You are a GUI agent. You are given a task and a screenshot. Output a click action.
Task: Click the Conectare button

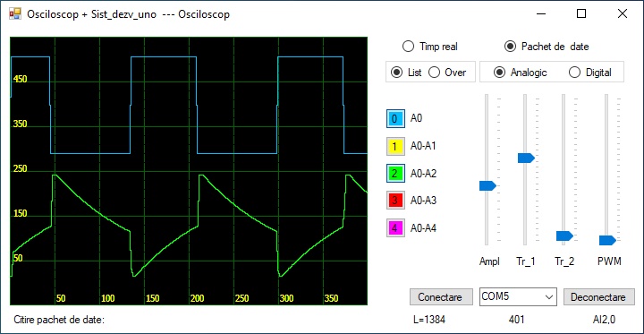click(x=441, y=297)
